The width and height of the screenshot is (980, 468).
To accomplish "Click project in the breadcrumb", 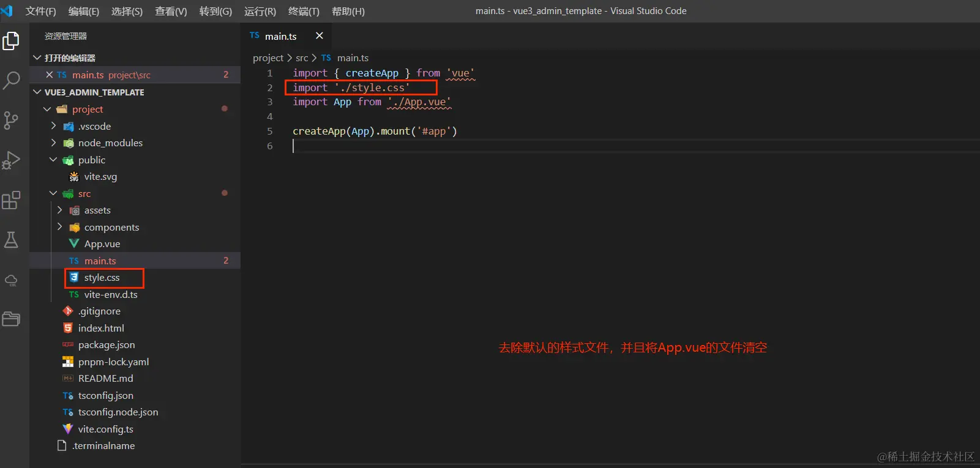I will [x=268, y=58].
